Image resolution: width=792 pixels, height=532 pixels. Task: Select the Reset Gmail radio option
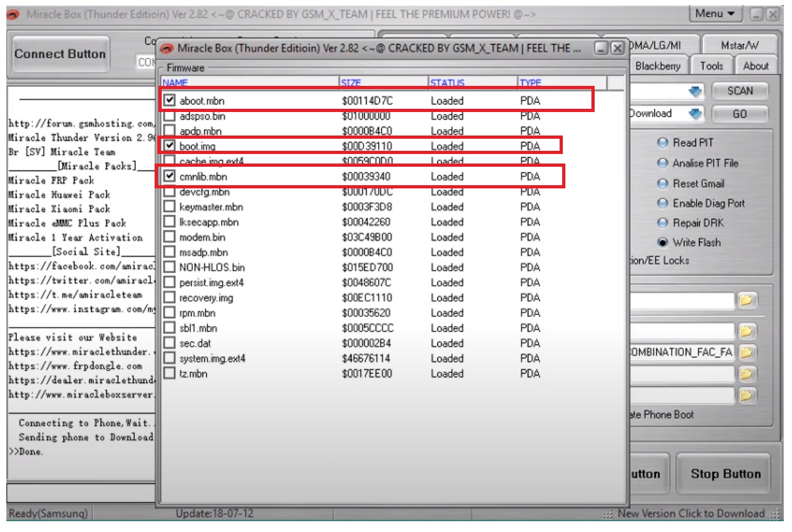tap(663, 183)
